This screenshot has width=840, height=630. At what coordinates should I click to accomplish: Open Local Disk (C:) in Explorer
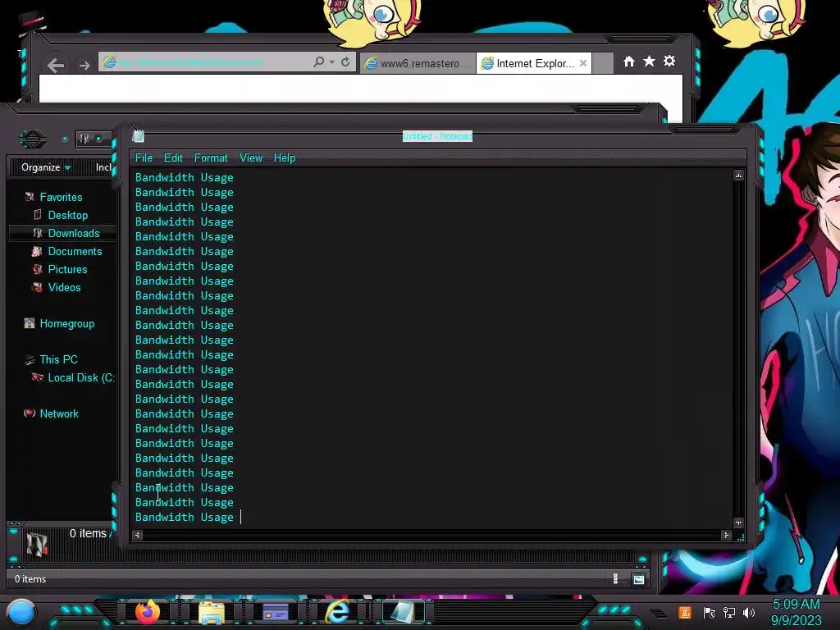tap(81, 377)
